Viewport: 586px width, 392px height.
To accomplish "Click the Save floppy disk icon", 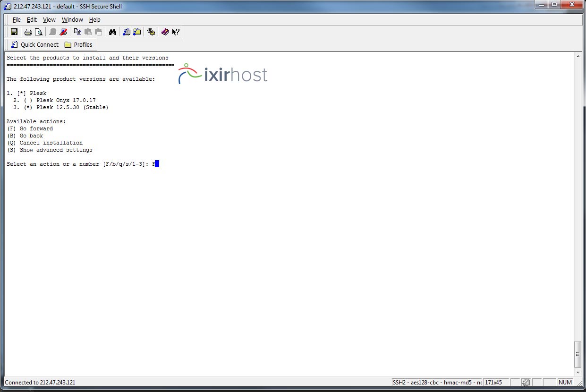I will click(14, 32).
